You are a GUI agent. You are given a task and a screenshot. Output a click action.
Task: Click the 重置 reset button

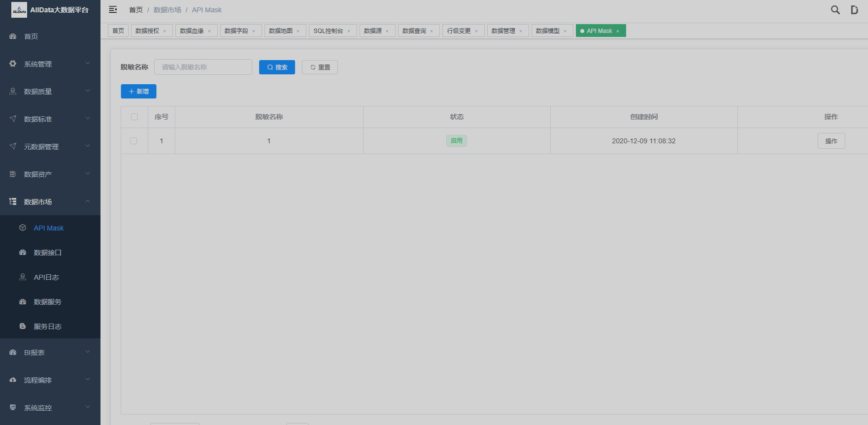(320, 67)
